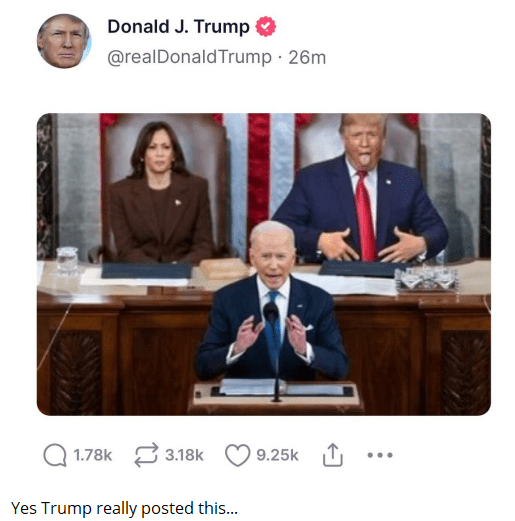View the 9.25k likes count

pos(277,455)
